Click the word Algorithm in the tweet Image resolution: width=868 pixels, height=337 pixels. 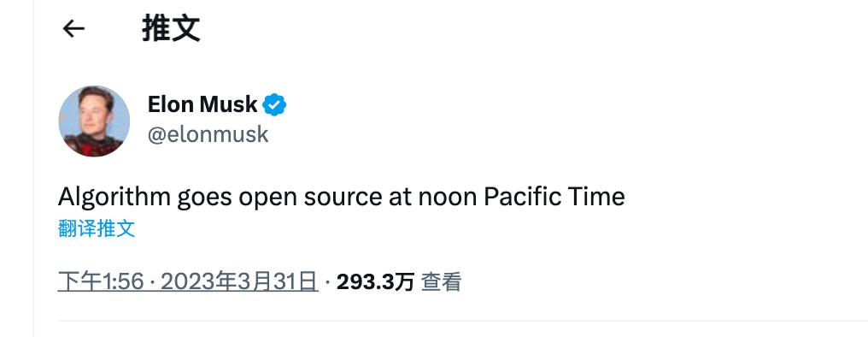point(114,198)
